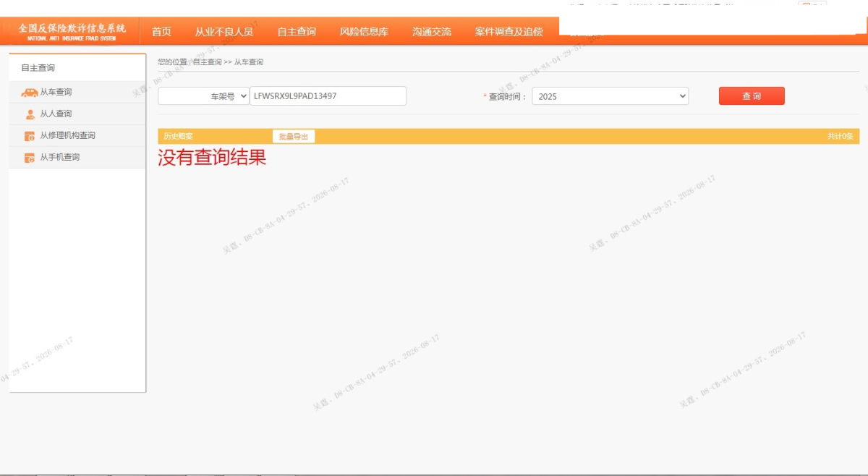
Task: Open the 案件调查及追偿 menu
Action: tap(509, 31)
